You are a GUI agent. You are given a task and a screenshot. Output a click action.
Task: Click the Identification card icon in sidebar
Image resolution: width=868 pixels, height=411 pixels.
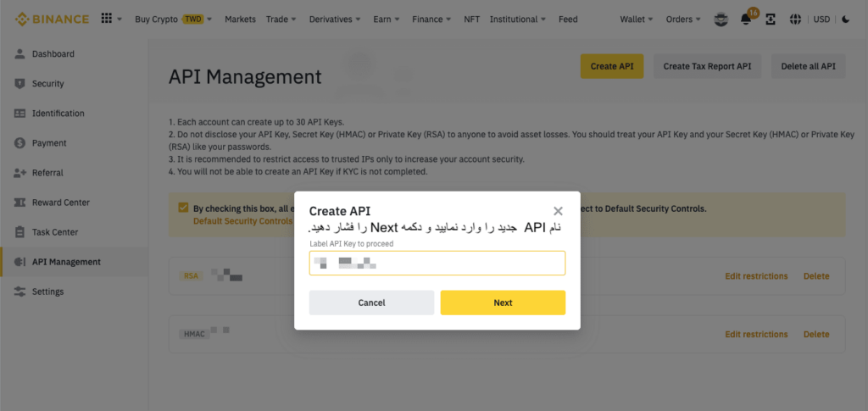20,114
